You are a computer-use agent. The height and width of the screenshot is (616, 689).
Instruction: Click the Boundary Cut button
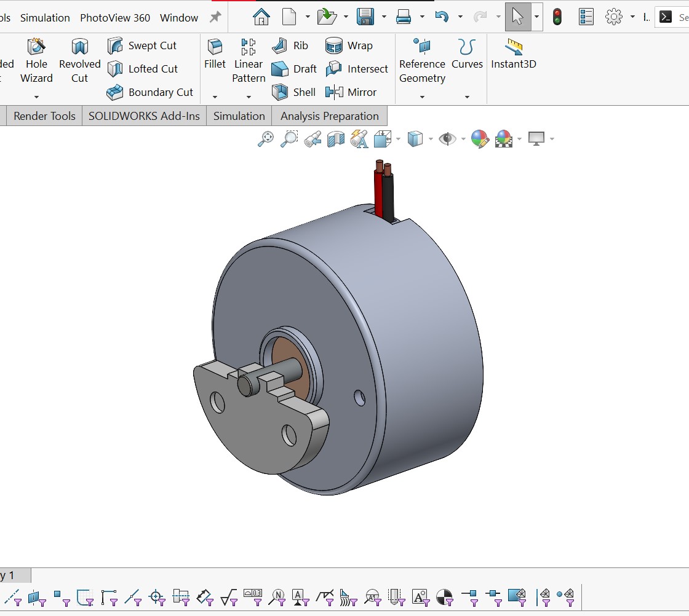[150, 92]
